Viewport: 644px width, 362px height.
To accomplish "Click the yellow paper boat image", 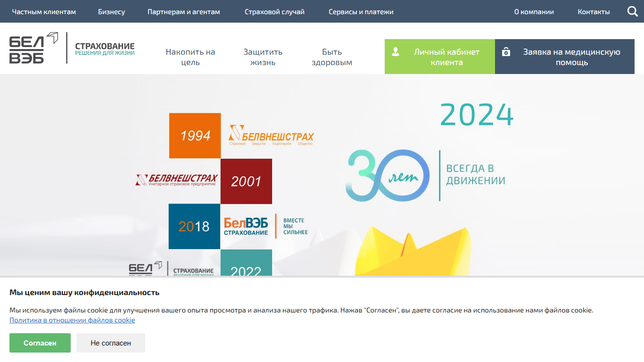I will coord(413,251).
